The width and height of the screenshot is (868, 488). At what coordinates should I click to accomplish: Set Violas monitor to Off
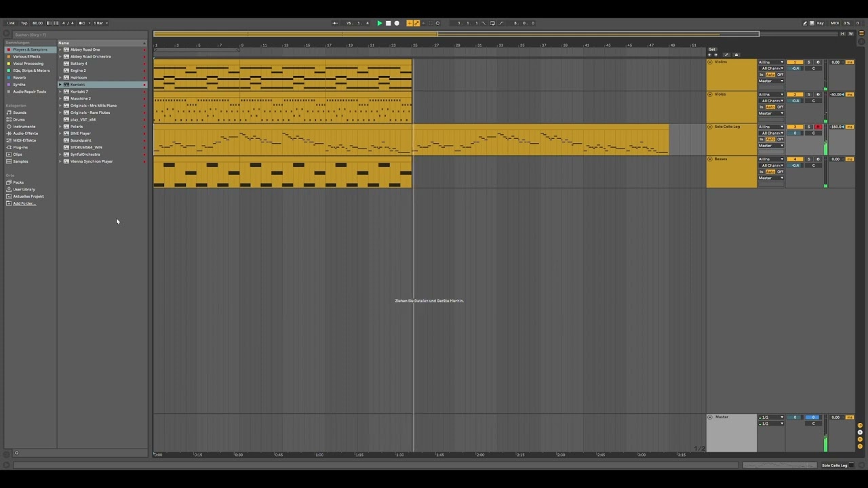tap(780, 107)
